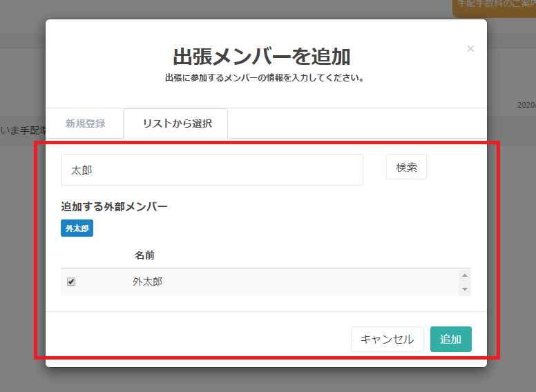The width and height of the screenshot is (536, 392).
Task: Click the 2020 date text behind the dialog
Action: pos(526,106)
